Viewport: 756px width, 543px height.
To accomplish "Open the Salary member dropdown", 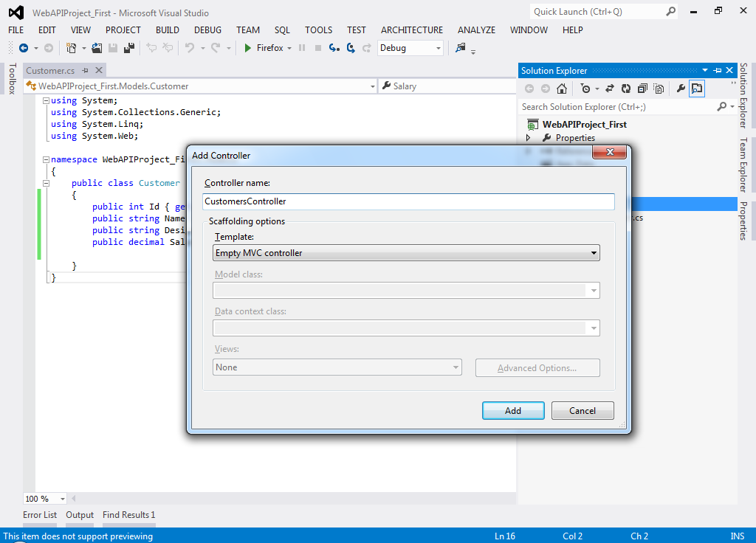I will (x=447, y=86).
